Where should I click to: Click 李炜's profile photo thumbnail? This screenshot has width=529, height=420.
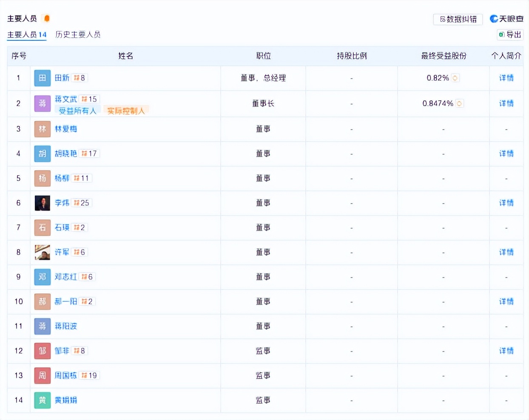pos(43,203)
